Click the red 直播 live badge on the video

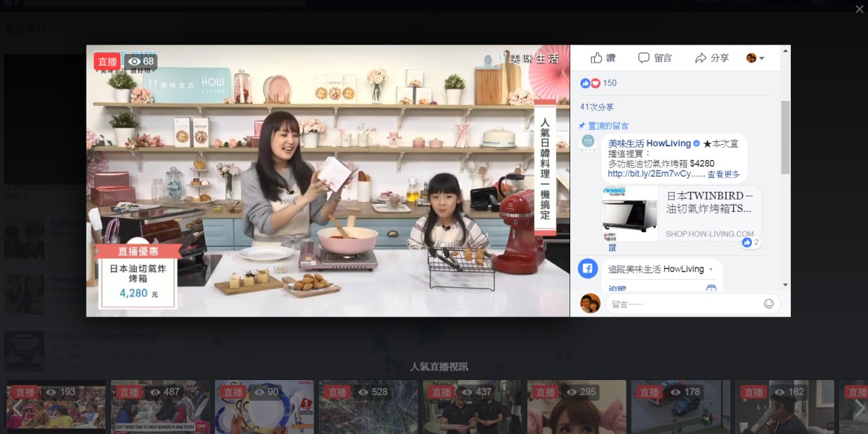click(x=107, y=61)
